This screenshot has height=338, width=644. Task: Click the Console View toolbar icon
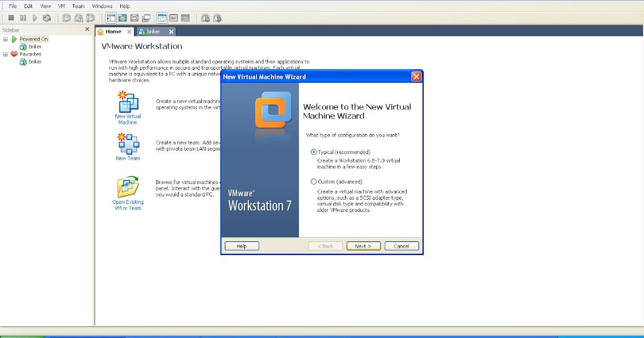(185, 18)
